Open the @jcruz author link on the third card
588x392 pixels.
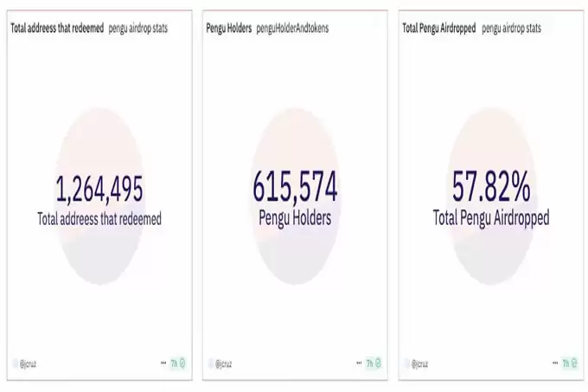420,363
